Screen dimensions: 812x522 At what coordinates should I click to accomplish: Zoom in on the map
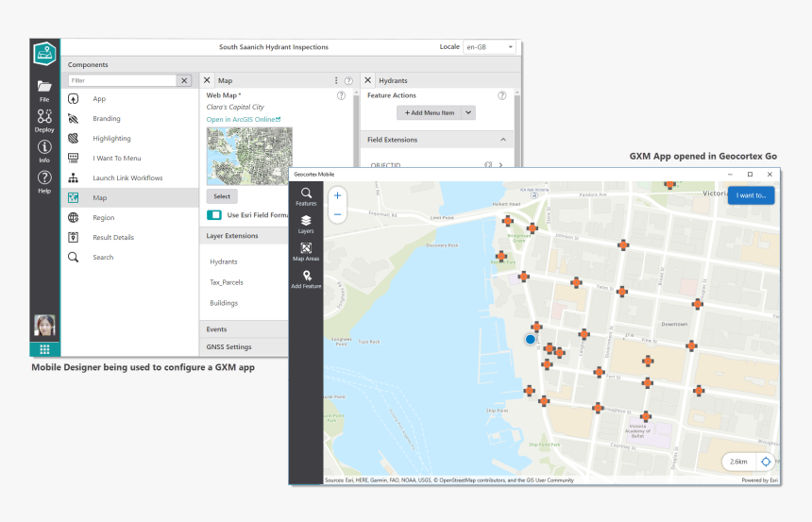pos(337,196)
